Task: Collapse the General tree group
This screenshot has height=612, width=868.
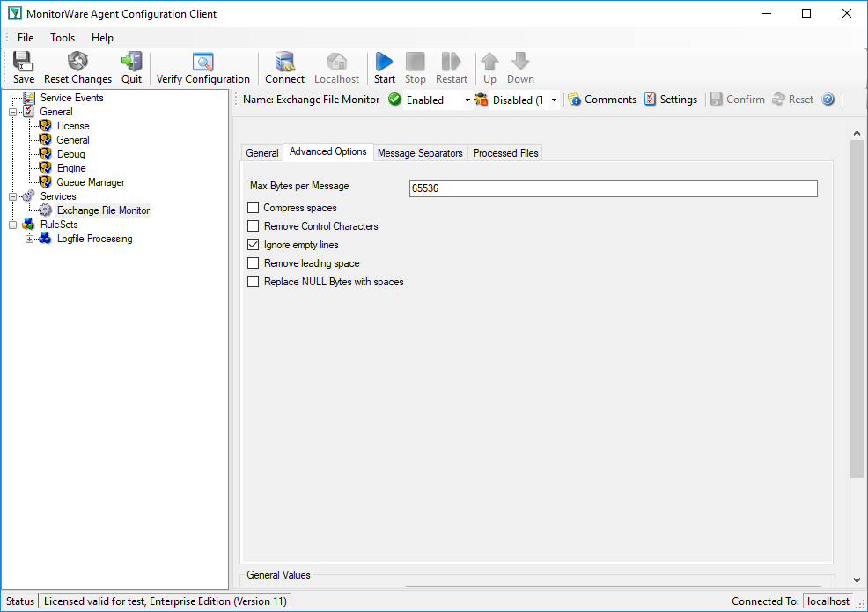Action: tap(12, 112)
